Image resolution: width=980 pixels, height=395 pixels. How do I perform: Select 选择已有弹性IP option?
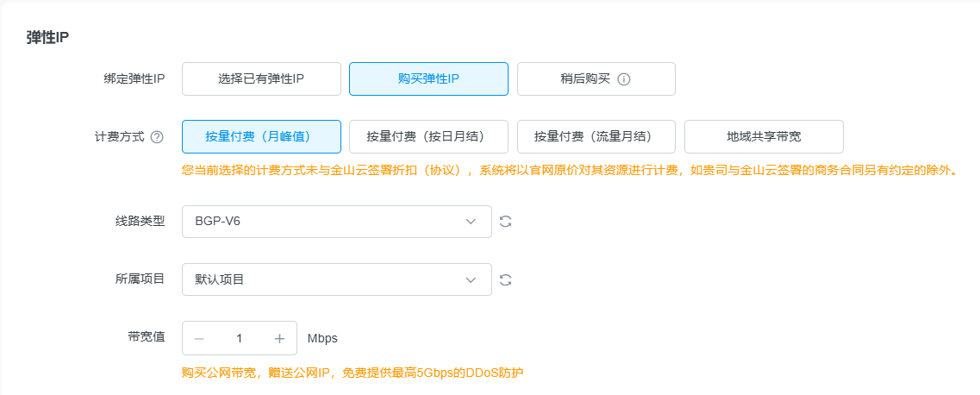click(x=261, y=78)
